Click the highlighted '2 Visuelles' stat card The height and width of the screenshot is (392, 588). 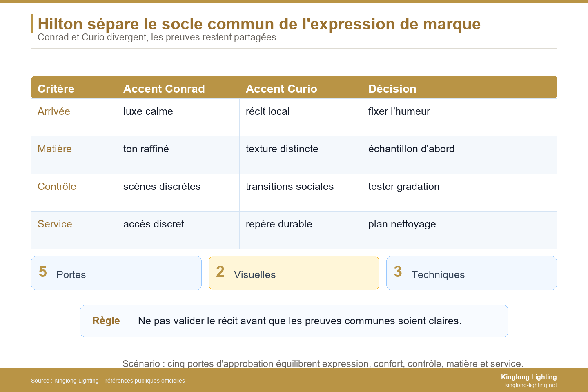click(x=294, y=273)
